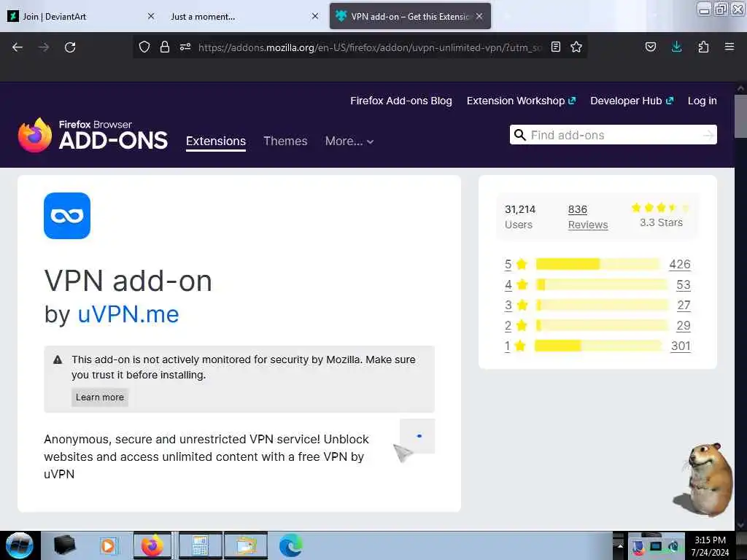
Task: Go back to the previous page
Action: (x=18, y=47)
